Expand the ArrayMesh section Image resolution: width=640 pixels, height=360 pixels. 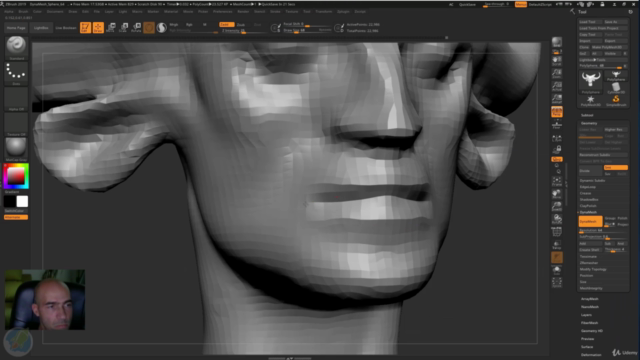coord(590,299)
